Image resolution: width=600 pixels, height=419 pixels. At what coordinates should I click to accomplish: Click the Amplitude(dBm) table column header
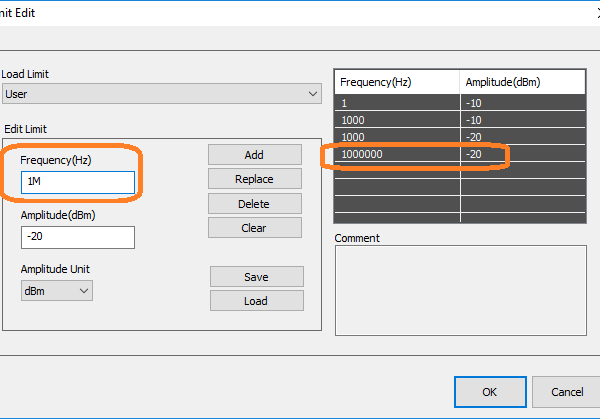[522, 81]
